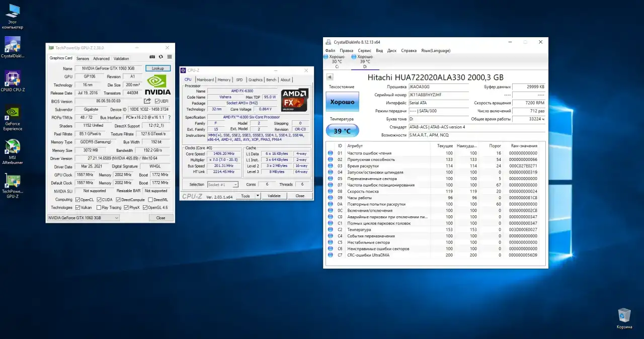Open the Сервис menu in CrystalDiskInfo

tap(365, 50)
